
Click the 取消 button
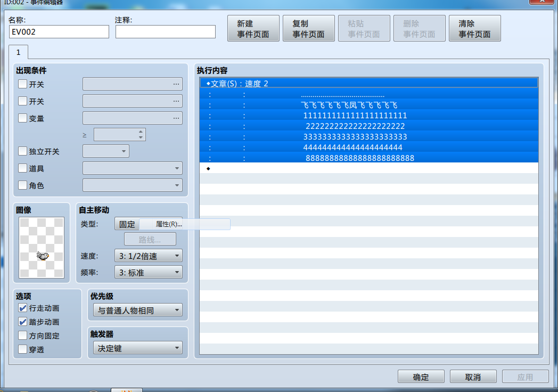click(473, 377)
